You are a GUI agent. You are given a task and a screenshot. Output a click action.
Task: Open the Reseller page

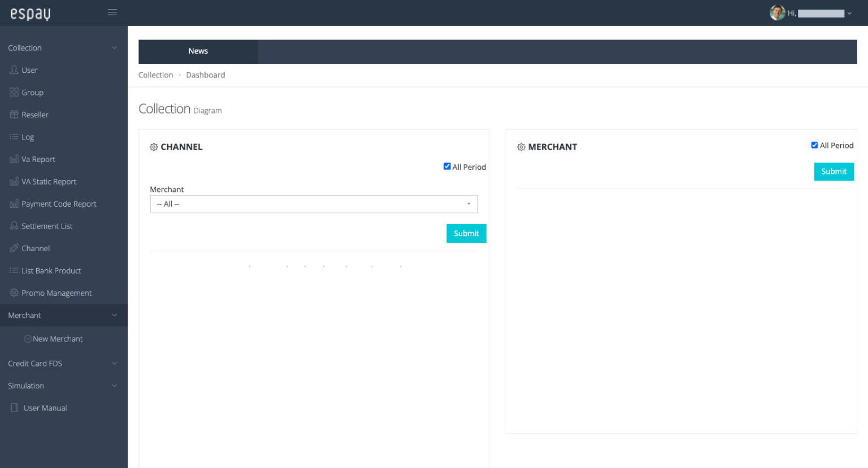(x=14, y=115)
